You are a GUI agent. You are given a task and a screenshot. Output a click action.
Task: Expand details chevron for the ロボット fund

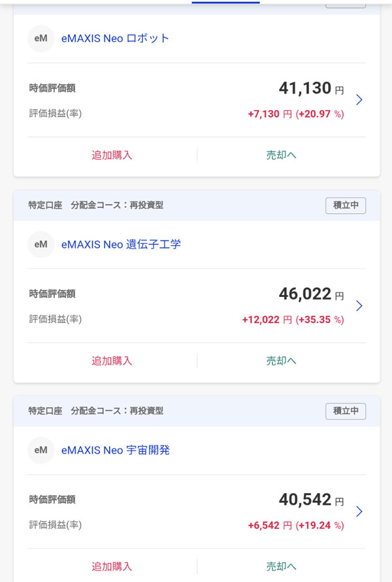coord(359,100)
